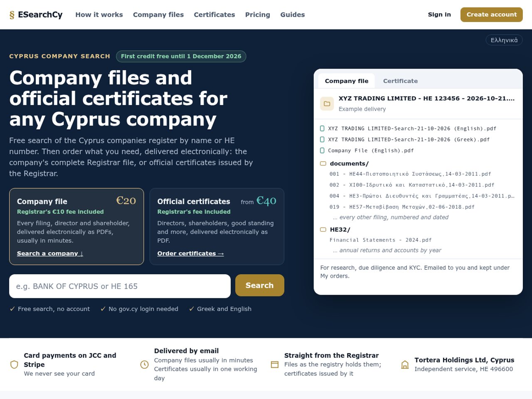Click No gov.cy login needed text
Image resolution: width=532 pixels, height=399 pixels.
[143, 309]
